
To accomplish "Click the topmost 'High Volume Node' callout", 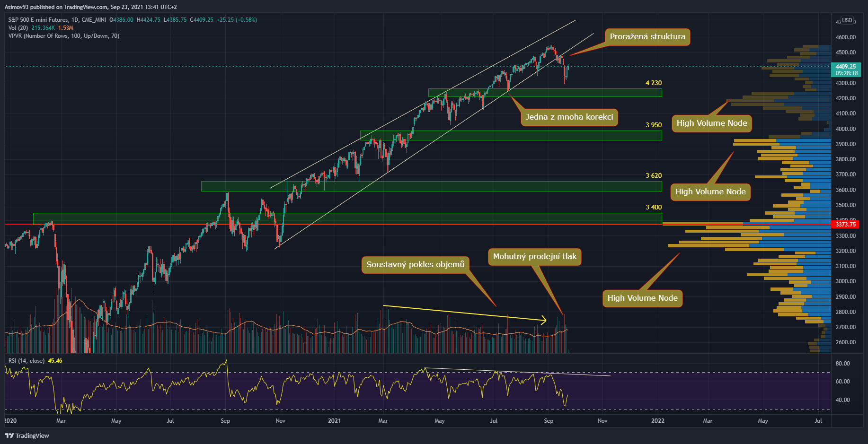I will pyautogui.click(x=711, y=123).
